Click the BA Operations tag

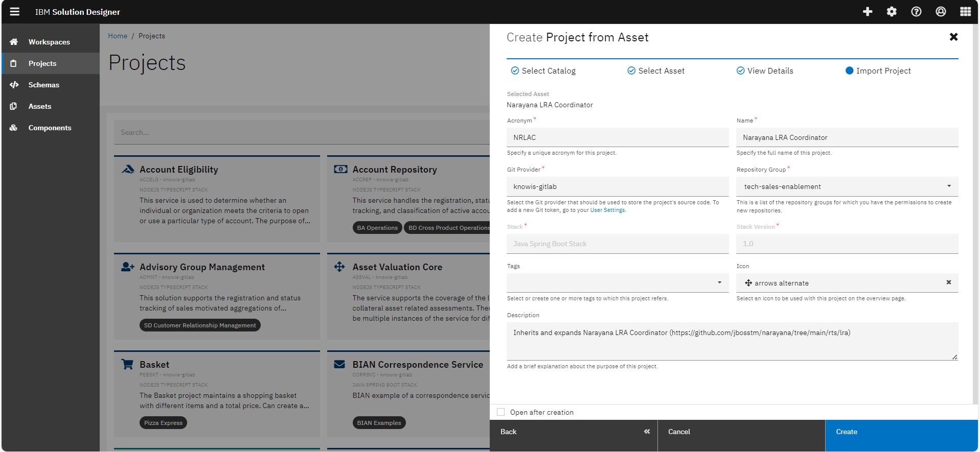pos(377,228)
